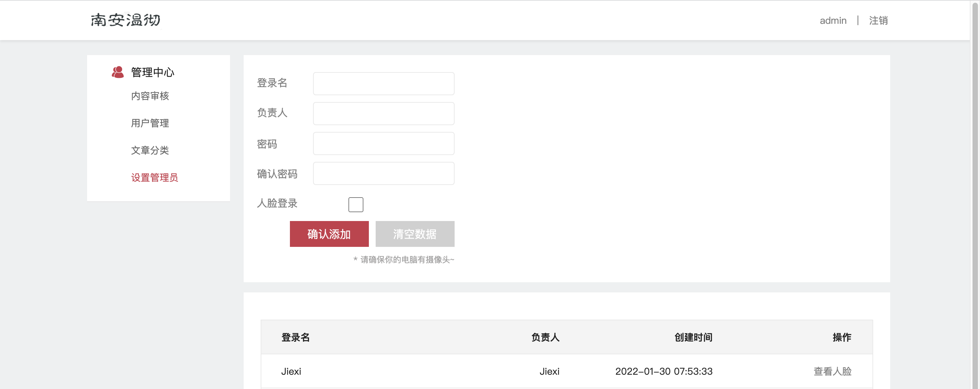
Task: Open the 设置管理员 sidebar item
Action: 154,177
